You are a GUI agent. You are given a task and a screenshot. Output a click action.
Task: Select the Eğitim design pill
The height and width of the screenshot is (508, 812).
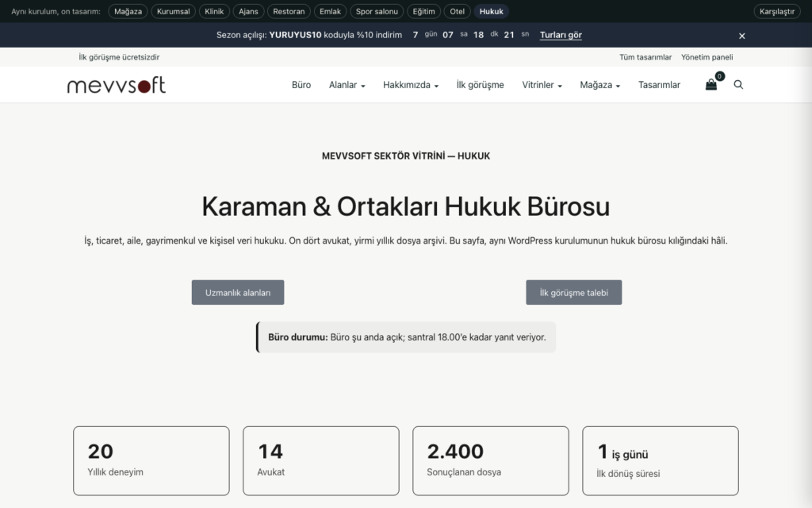point(423,11)
